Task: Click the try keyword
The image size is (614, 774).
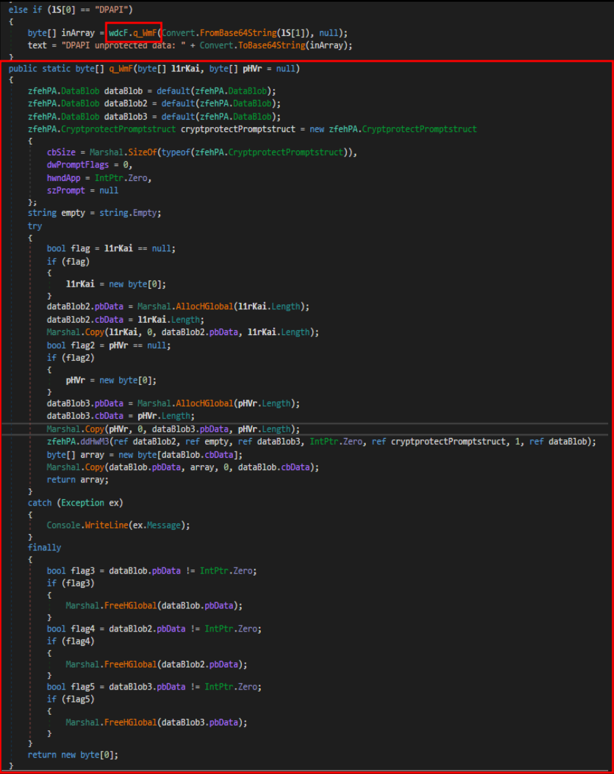Action: [35, 226]
